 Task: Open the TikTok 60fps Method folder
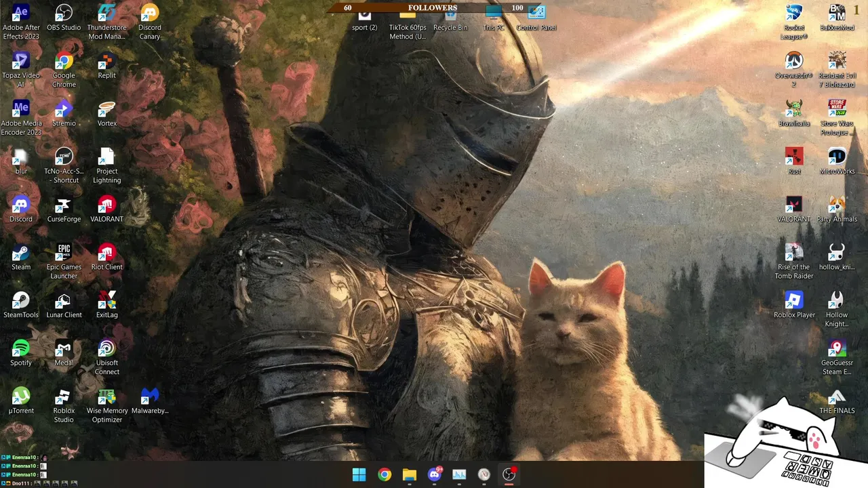[x=408, y=23]
